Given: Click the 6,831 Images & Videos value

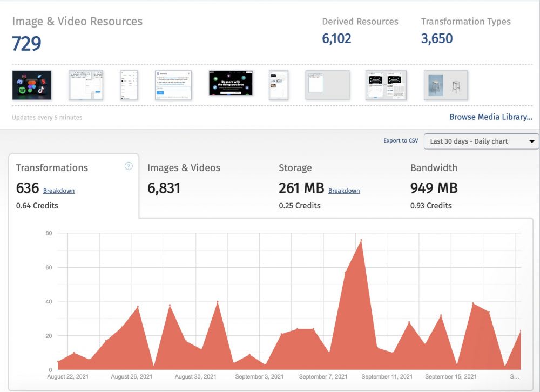Looking at the screenshot, I should 164,188.
